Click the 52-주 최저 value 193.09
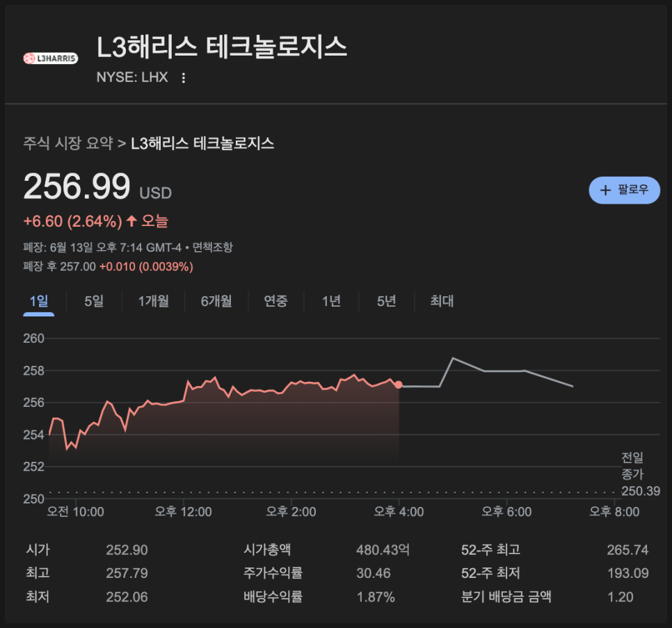 628,573
